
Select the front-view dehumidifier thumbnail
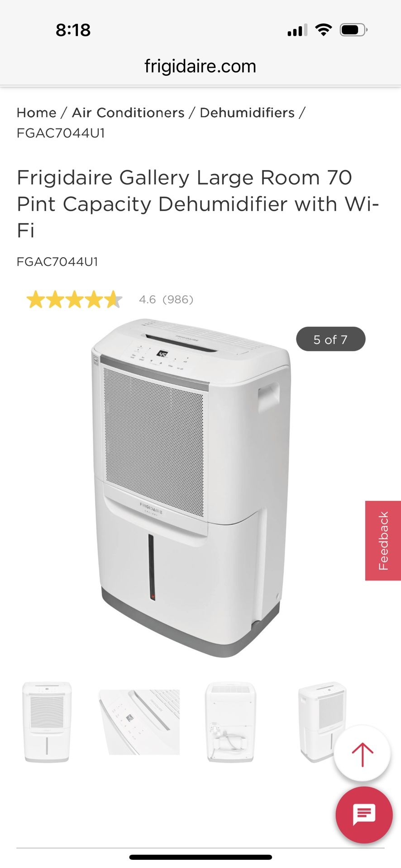47,722
